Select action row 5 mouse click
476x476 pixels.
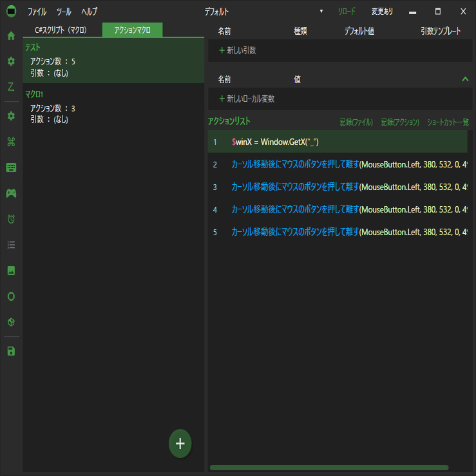tap(338, 232)
